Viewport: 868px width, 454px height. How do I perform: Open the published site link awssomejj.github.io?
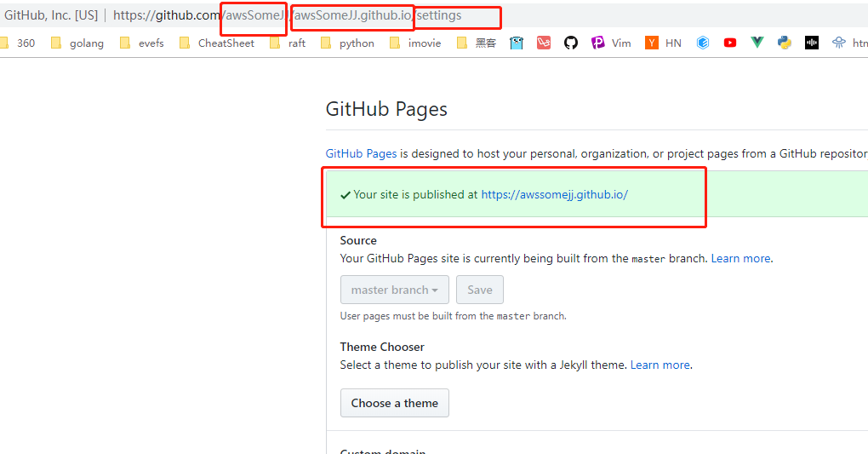(x=555, y=194)
